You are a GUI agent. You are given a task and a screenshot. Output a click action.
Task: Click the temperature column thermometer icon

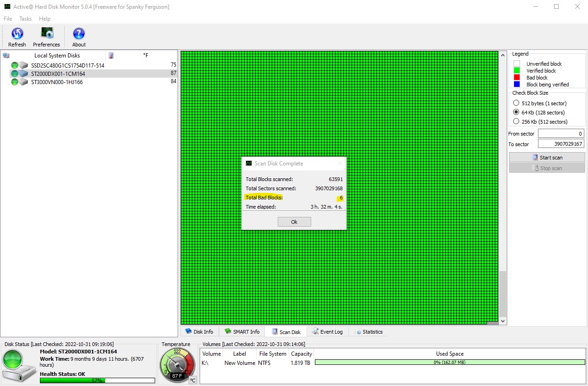[x=111, y=56]
